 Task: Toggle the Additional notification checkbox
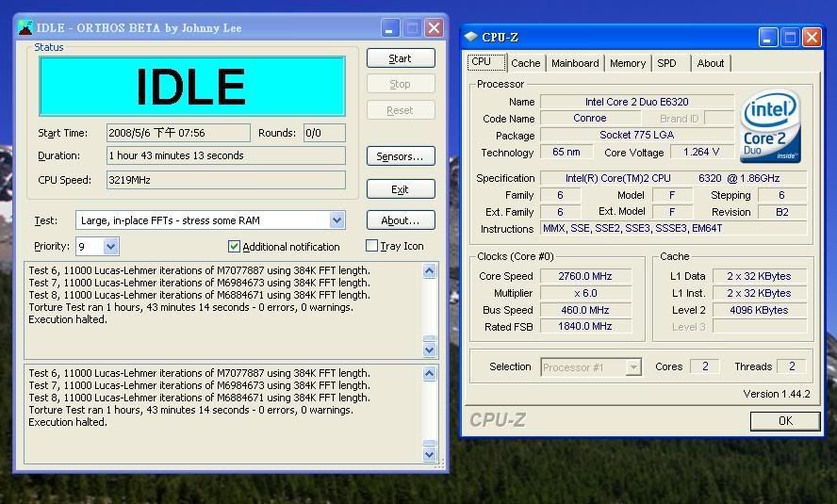pyautogui.click(x=234, y=247)
